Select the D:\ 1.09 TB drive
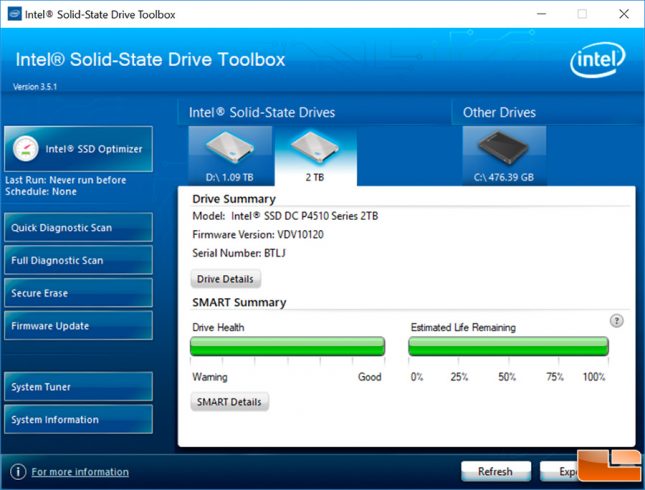Image resolution: width=645 pixels, height=490 pixels. [x=230, y=156]
